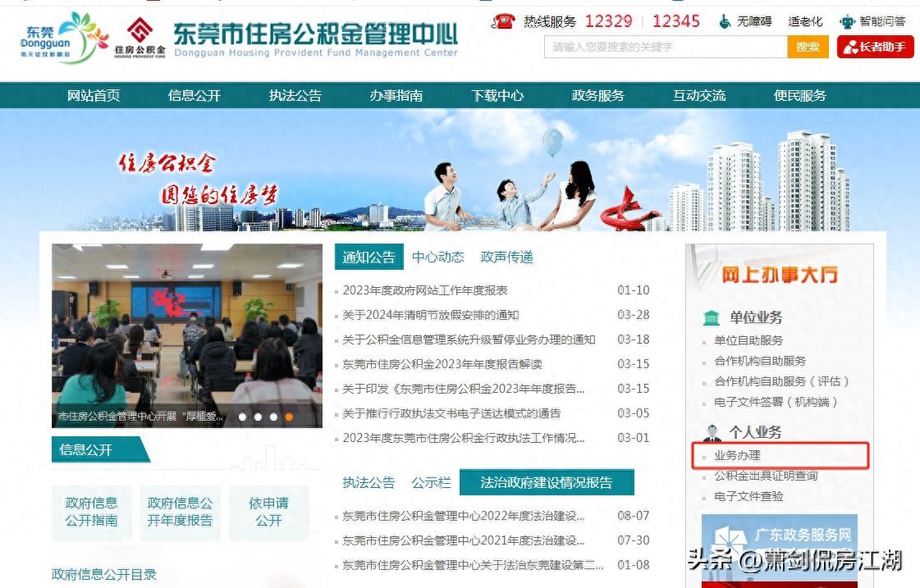Viewport: 920px width, 588px height.
Task: Open the 适老化 aging-friendly mode
Action: (804, 21)
